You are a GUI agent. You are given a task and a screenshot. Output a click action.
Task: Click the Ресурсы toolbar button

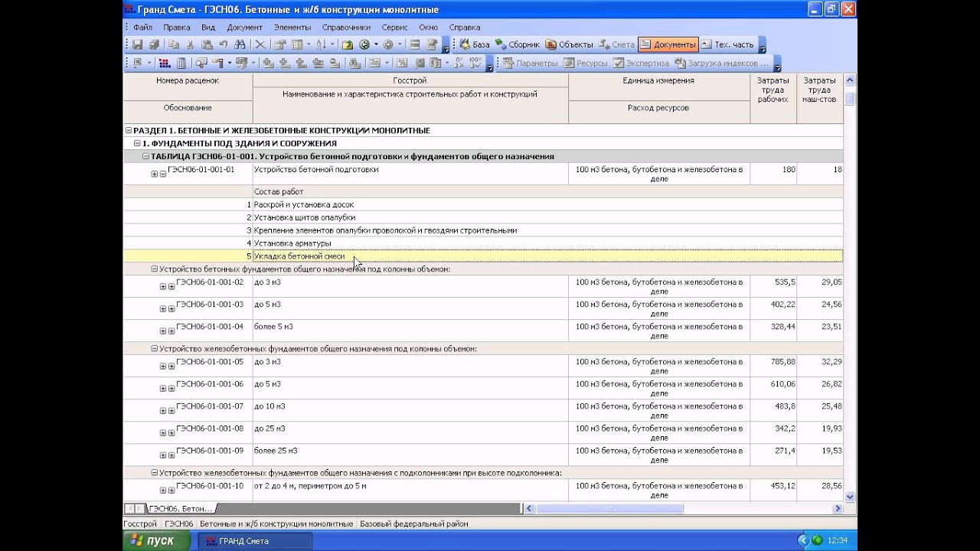click(586, 64)
